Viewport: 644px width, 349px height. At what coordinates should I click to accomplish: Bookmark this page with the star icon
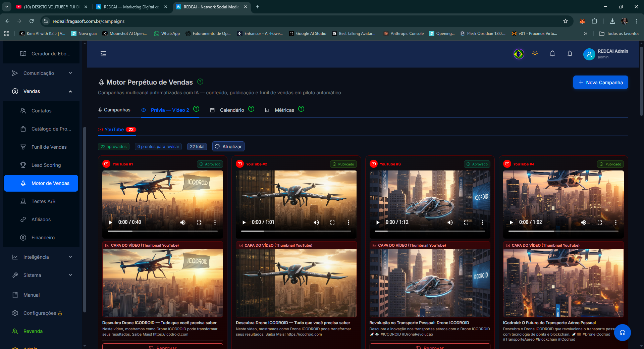566,21
